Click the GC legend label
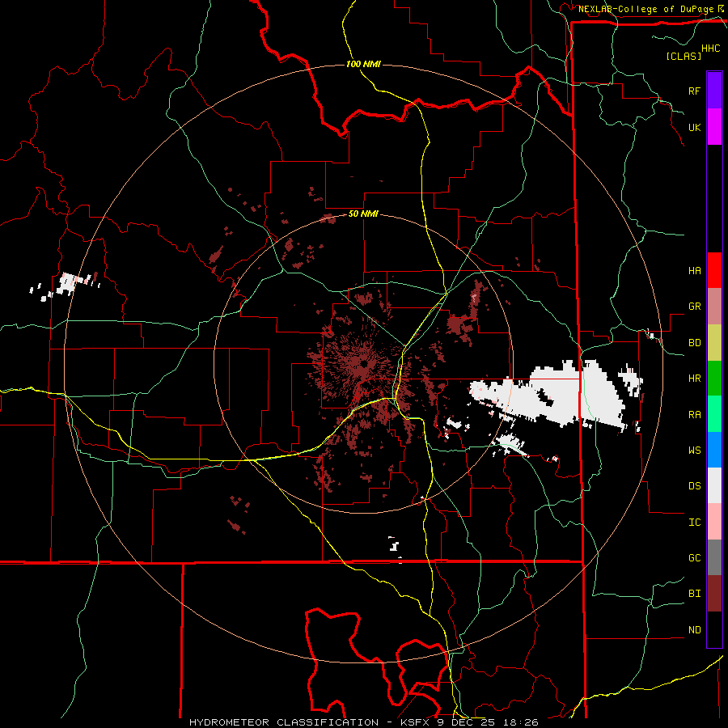Image resolution: width=728 pixels, height=728 pixels. point(694,558)
